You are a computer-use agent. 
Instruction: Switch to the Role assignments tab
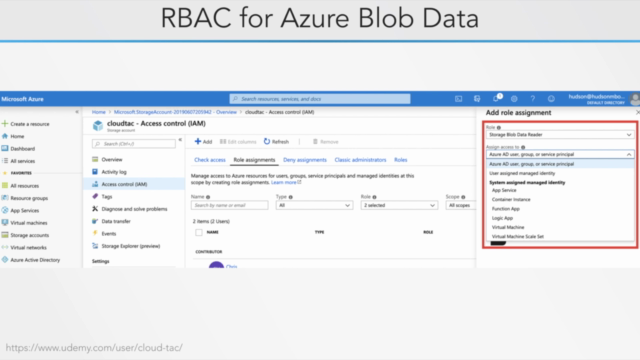tap(254, 160)
